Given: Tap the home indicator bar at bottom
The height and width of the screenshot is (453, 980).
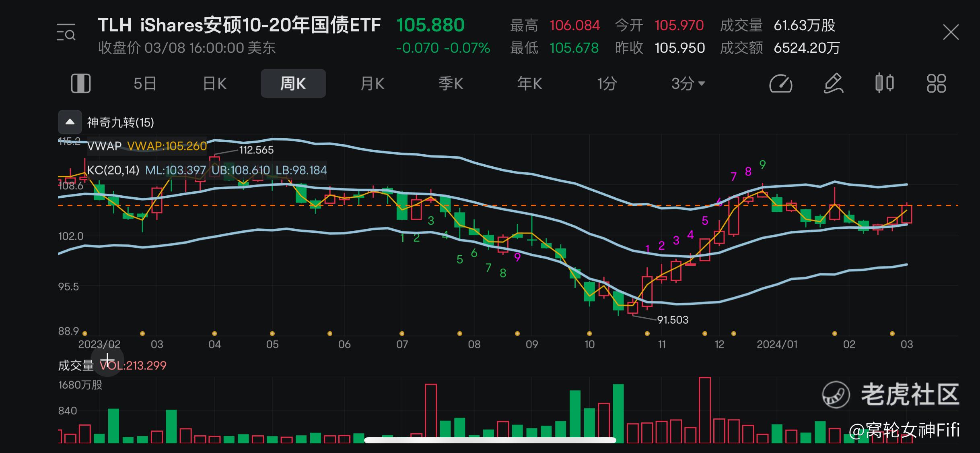Looking at the screenshot, I should pyautogui.click(x=490, y=440).
